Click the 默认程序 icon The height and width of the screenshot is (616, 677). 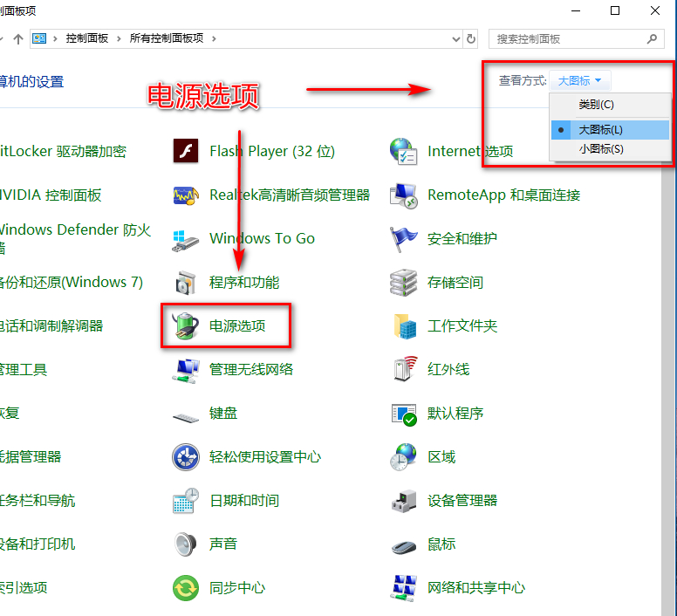point(404,414)
